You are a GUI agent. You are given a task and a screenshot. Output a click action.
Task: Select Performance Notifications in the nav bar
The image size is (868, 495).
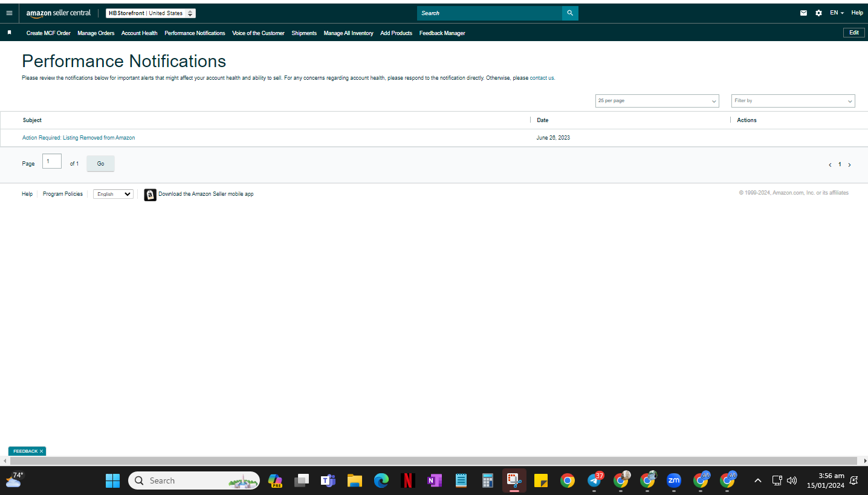coord(195,33)
